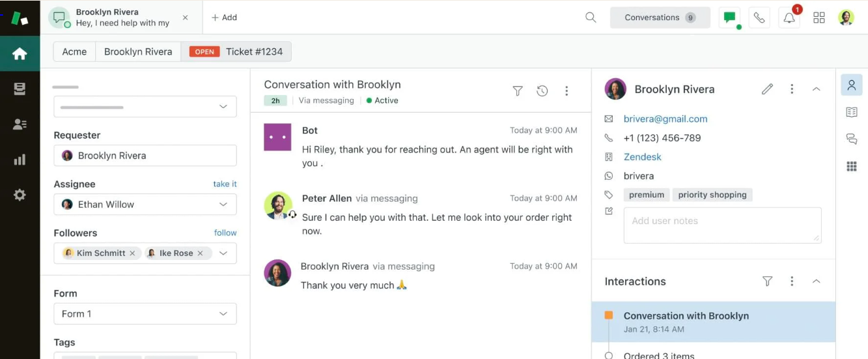Select the Conversation with Brooklyn interaction
Viewport: 868px width, 359px height.
tap(714, 322)
